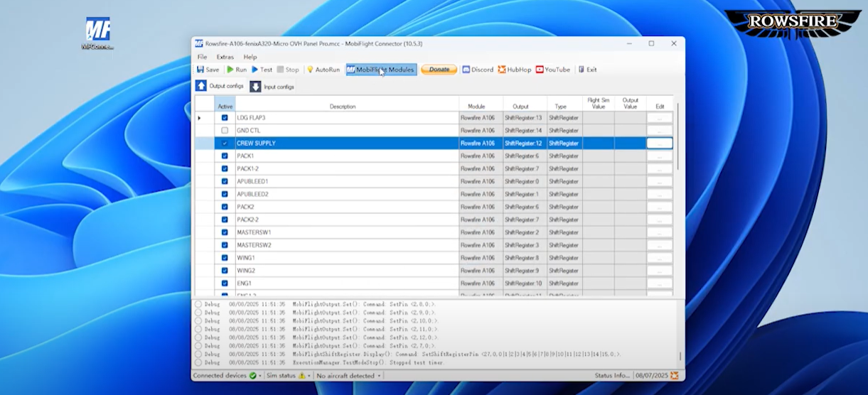Toggle Active checkbox for PACK1
868x395 pixels.
coord(225,156)
